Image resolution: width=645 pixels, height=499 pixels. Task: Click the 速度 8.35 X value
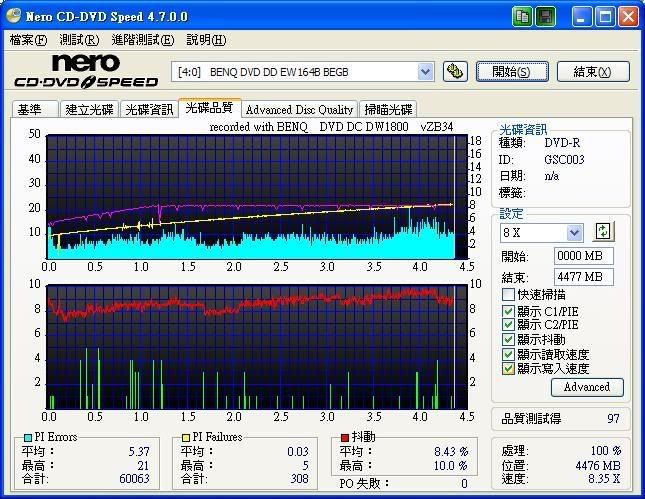pyautogui.click(x=603, y=479)
